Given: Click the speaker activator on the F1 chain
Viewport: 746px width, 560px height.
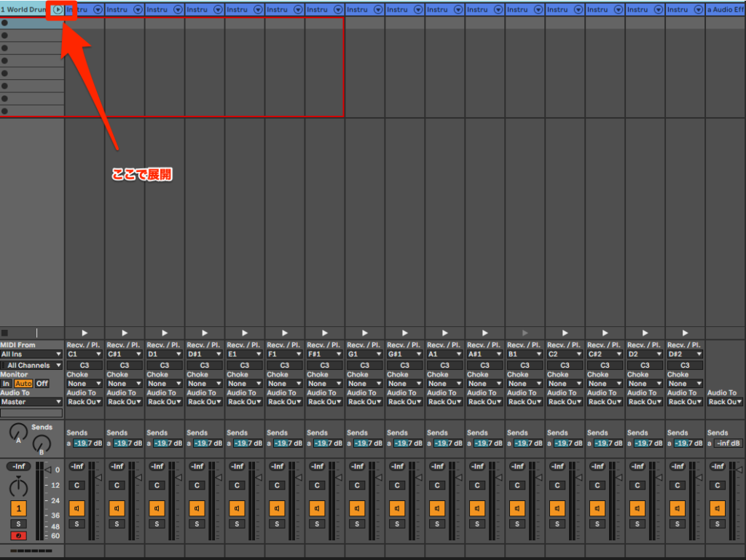Looking at the screenshot, I should pos(277,508).
